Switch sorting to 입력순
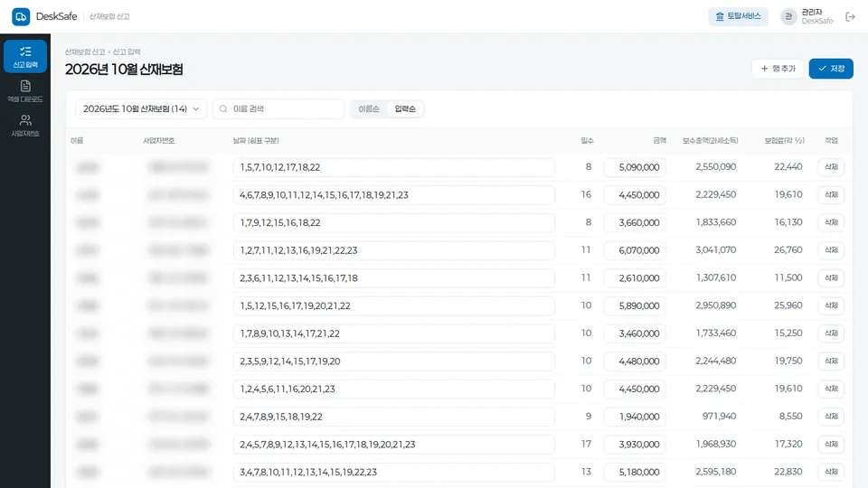868x488 pixels. 405,109
